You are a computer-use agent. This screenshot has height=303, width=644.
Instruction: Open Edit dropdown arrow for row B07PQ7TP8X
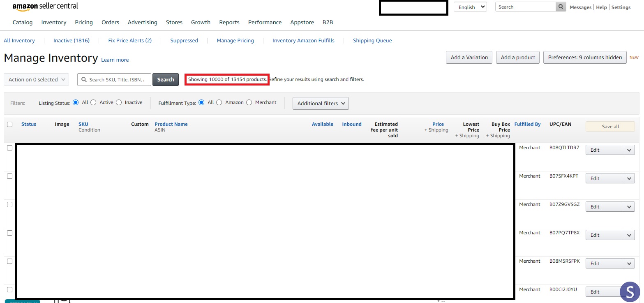629,235
